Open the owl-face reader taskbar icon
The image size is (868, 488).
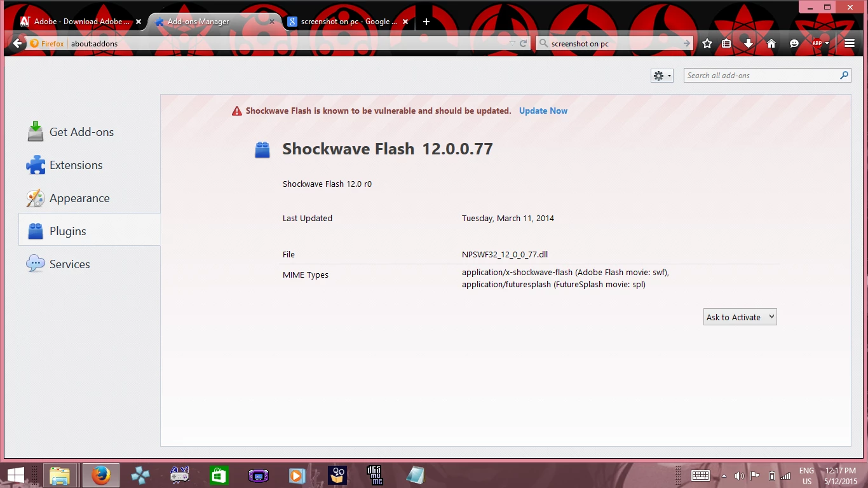click(337, 475)
